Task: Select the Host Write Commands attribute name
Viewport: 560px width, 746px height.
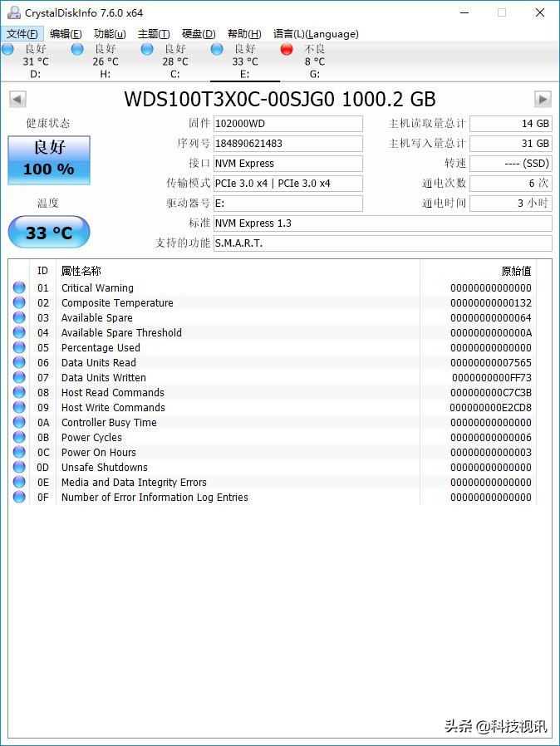Action: click(x=113, y=408)
